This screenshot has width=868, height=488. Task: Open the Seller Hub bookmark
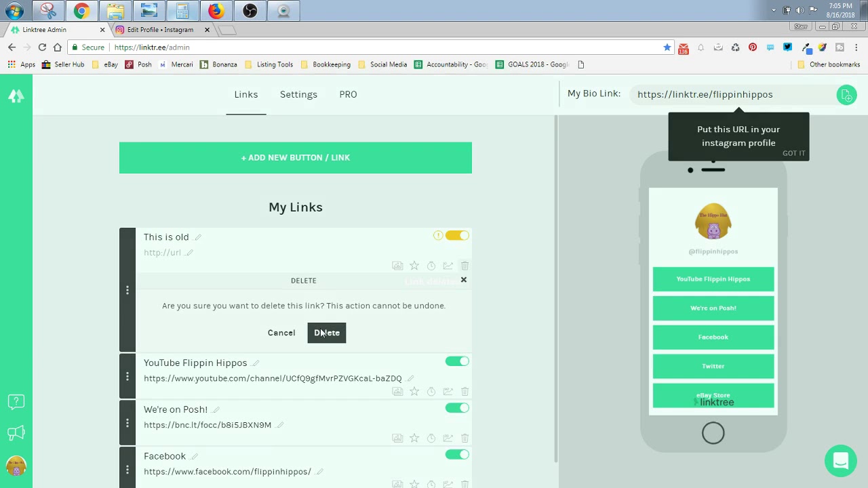pyautogui.click(x=63, y=64)
